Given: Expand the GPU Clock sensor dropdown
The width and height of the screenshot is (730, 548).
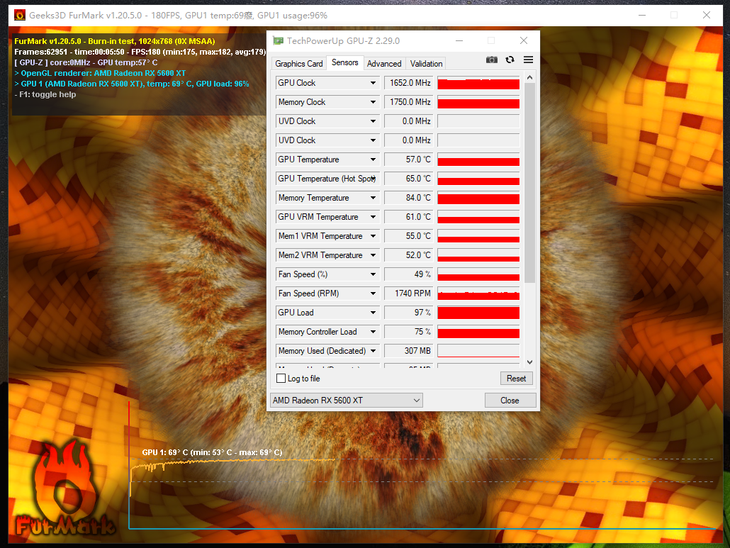Looking at the screenshot, I should point(374,83).
